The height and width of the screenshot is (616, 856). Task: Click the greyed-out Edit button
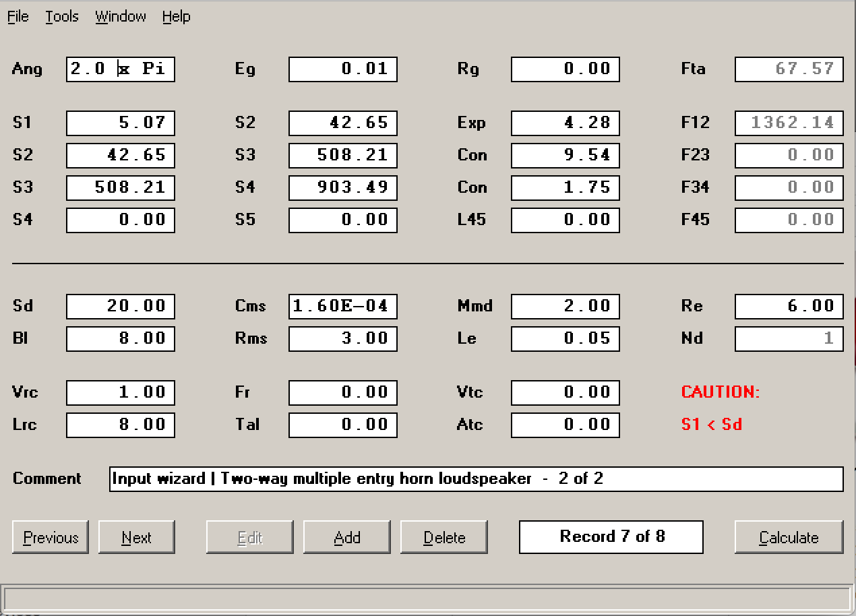point(250,537)
